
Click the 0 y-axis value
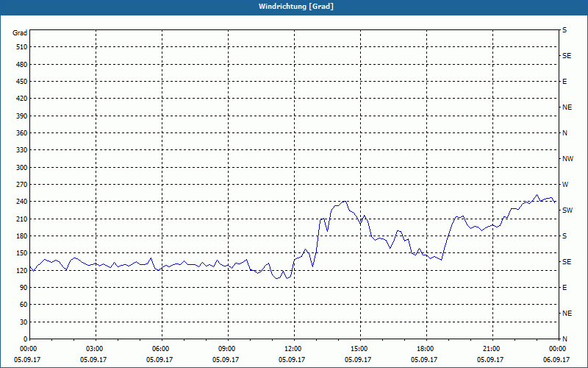coord(25,339)
